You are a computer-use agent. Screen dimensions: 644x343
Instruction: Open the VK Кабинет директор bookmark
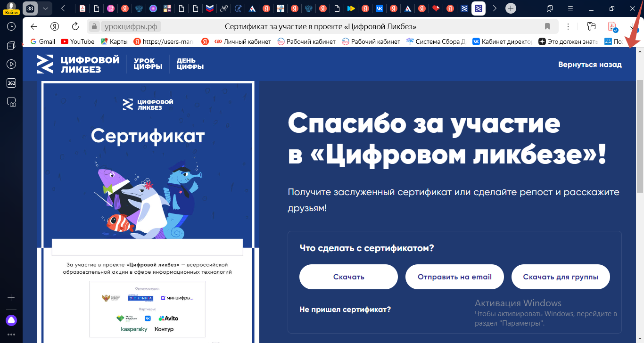(502, 41)
